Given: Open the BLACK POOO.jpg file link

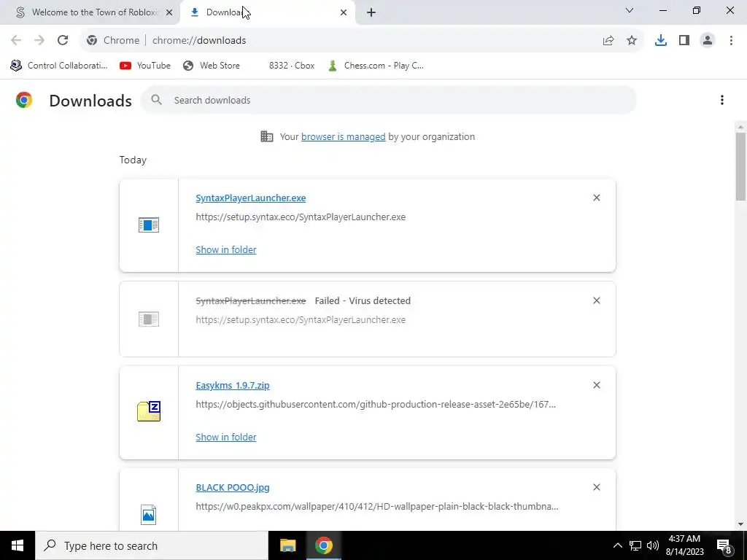Looking at the screenshot, I should click(x=233, y=487).
